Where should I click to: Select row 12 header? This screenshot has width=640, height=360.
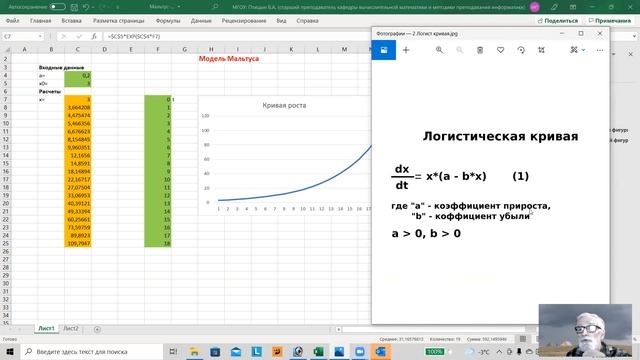pos(6,139)
